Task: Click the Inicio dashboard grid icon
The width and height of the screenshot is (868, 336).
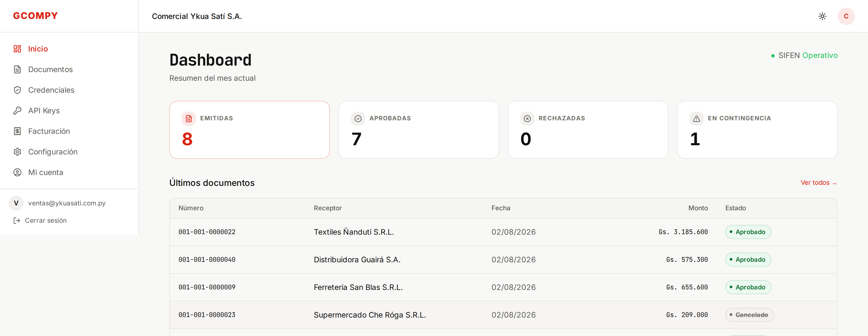Action: 17,49
